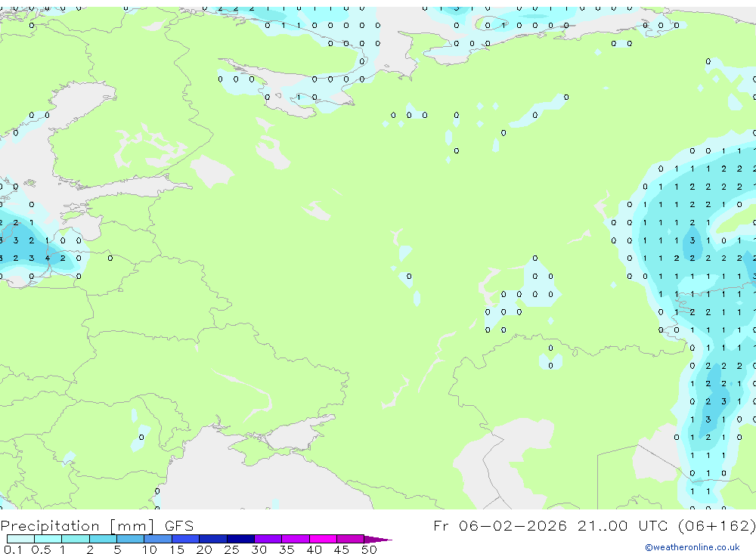This screenshot has width=756, height=554.
Task: Select the 30–35 mm purple legend swatch
Action: [x=268, y=539]
